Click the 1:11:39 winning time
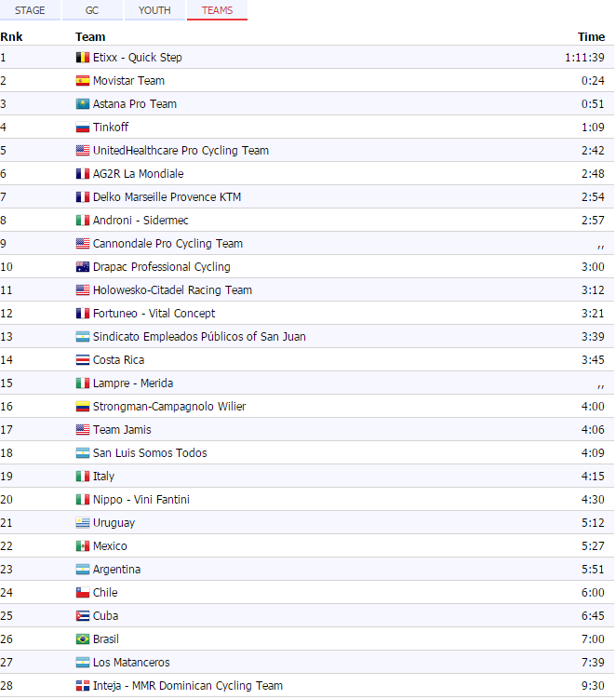 (584, 58)
